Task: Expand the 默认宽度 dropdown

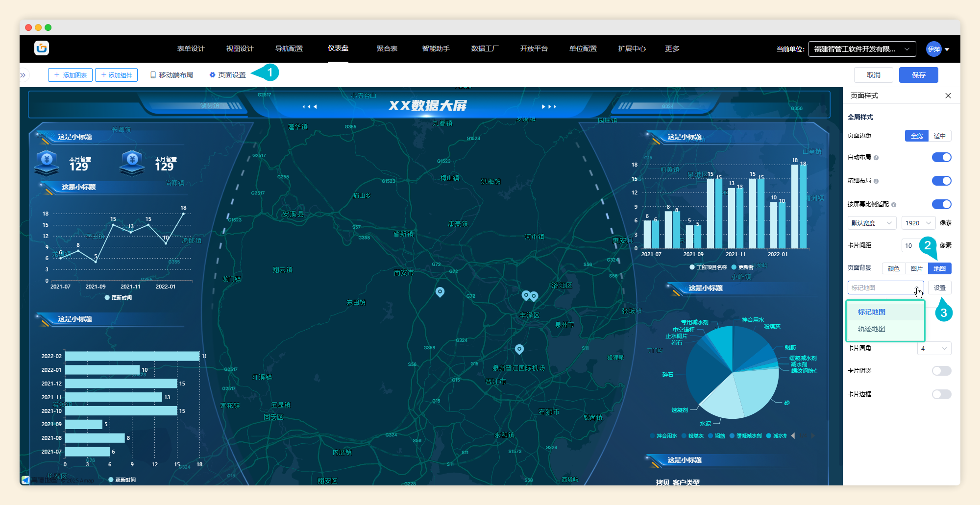Action: point(872,223)
